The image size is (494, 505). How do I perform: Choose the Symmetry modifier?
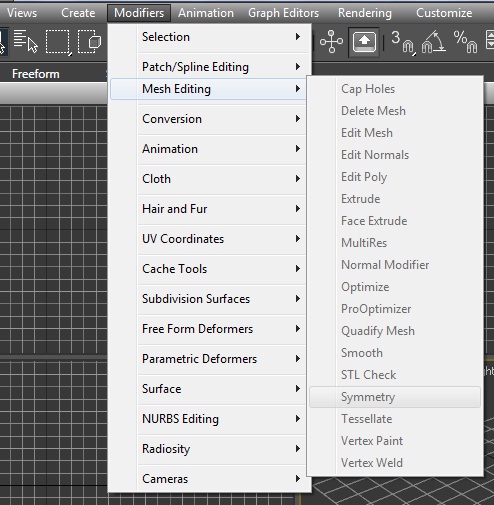[395, 397]
